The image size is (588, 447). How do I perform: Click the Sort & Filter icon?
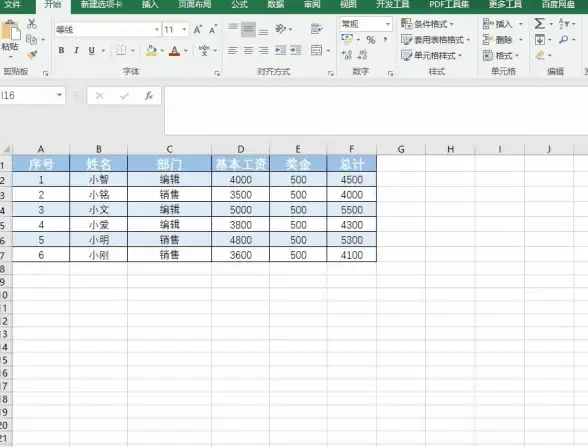click(564, 24)
